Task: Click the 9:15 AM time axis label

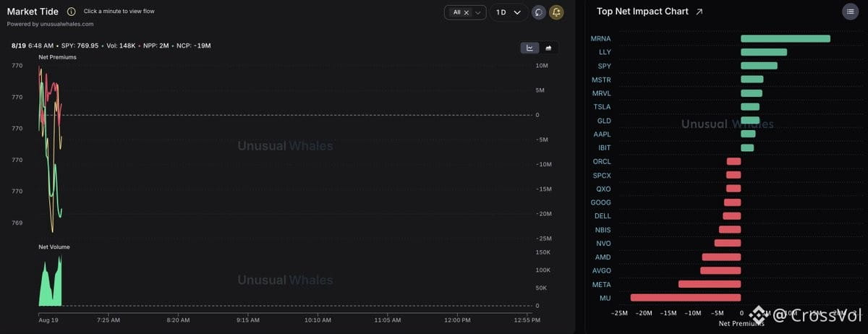Action: pyautogui.click(x=247, y=320)
